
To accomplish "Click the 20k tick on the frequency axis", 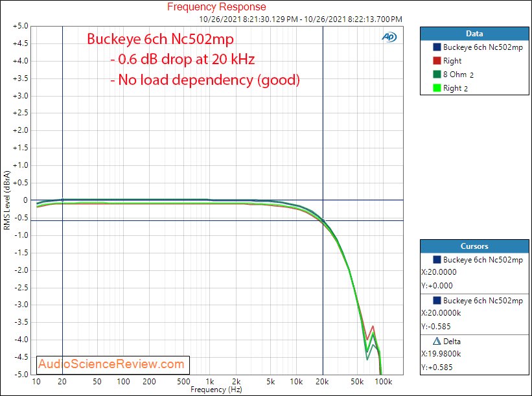I will tap(322, 382).
